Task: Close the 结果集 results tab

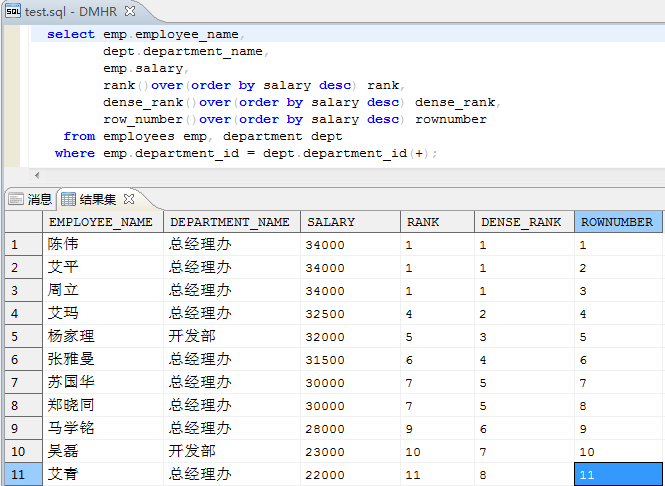Action: point(129,198)
